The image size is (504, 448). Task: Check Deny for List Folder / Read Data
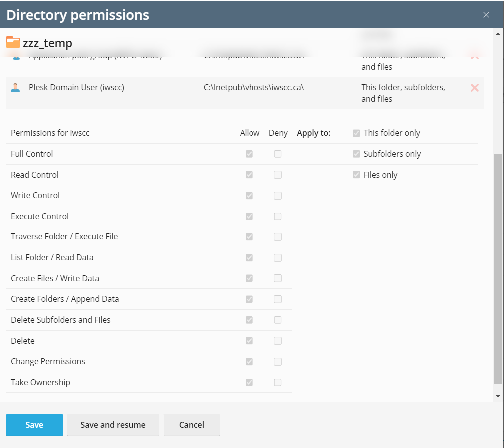[x=278, y=258]
